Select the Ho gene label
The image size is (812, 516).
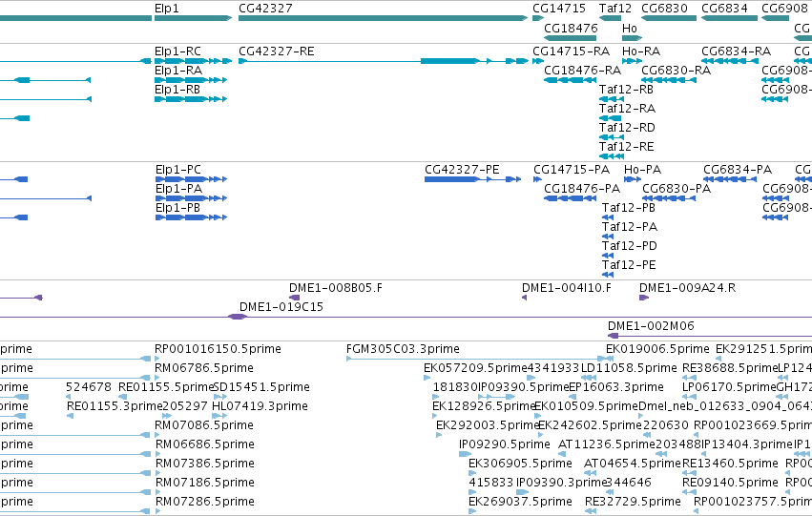(x=629, y=28)
